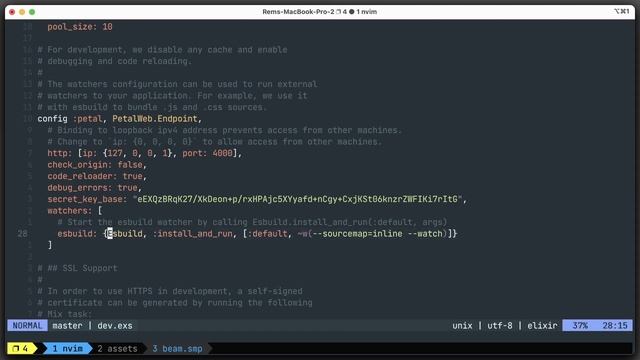Click 'check_origin: false' line
The height and width of the screenshot is (360, 640).
97,165
